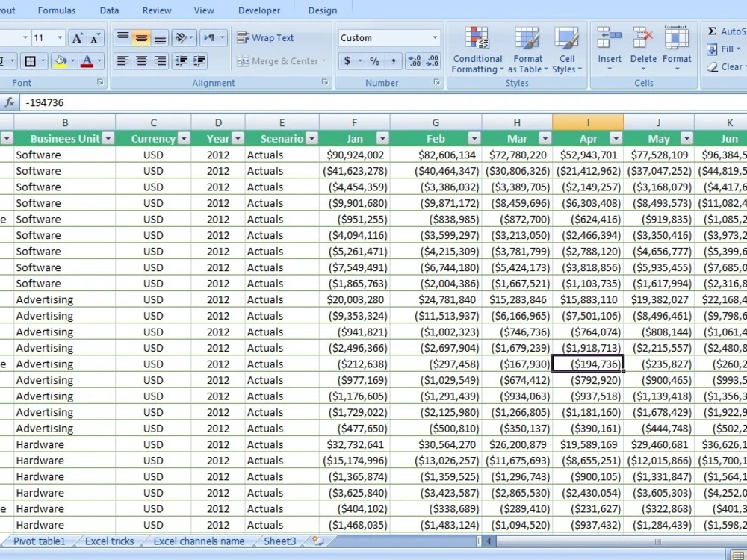Open the fill color dropdown arrow

click(73, 61)
